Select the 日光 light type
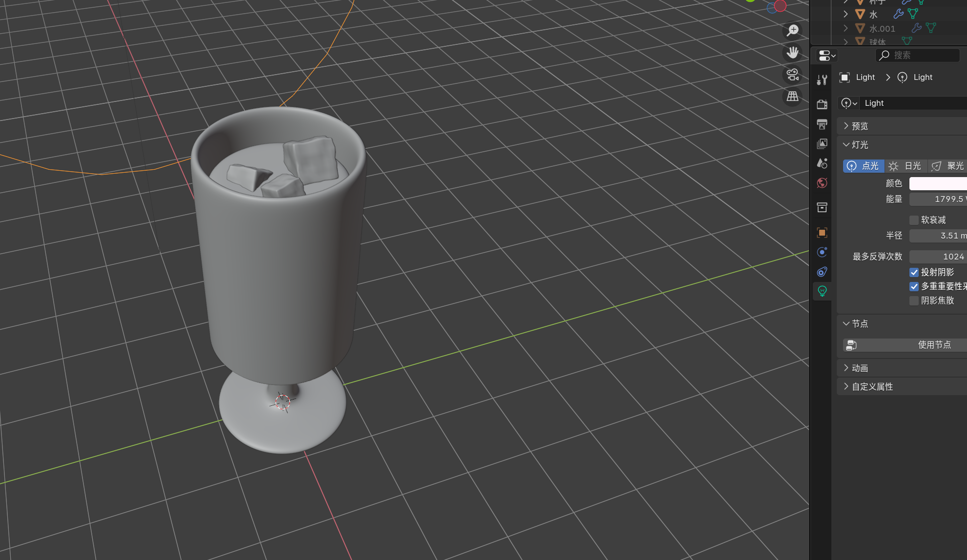Screen dimensions: 967x560 point(906,166)
